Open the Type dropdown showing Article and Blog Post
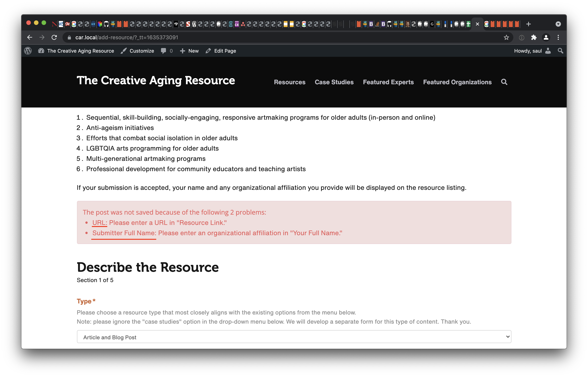The width and height of the screenshot is (588, 377). click(294, 337)
